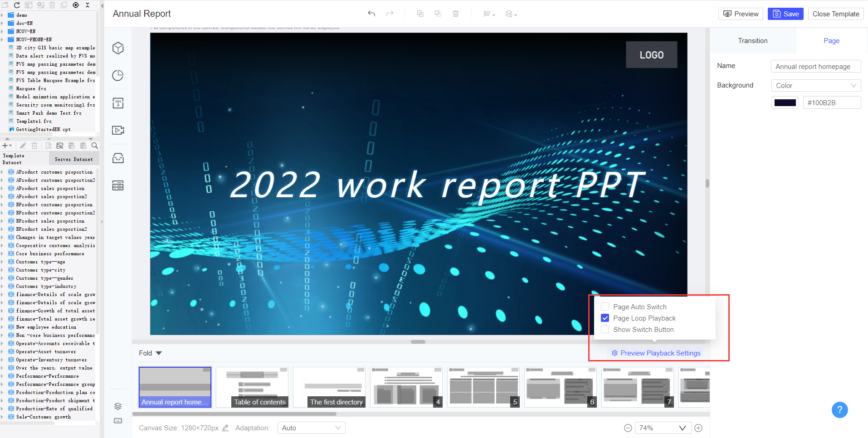
Task: Open the Adaptation mode dropdown
Action: pyautogui.click(x=311, y=428)
